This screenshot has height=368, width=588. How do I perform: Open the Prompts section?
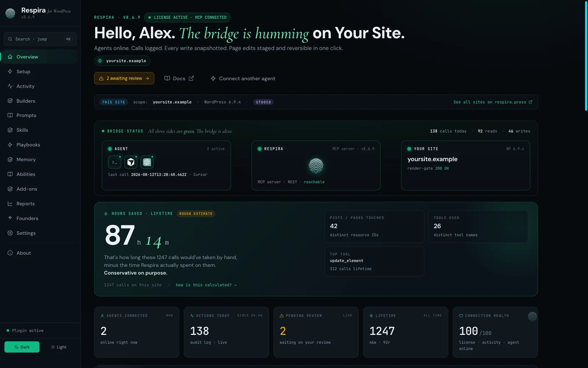pyautogui.click(x=40, y=115)
